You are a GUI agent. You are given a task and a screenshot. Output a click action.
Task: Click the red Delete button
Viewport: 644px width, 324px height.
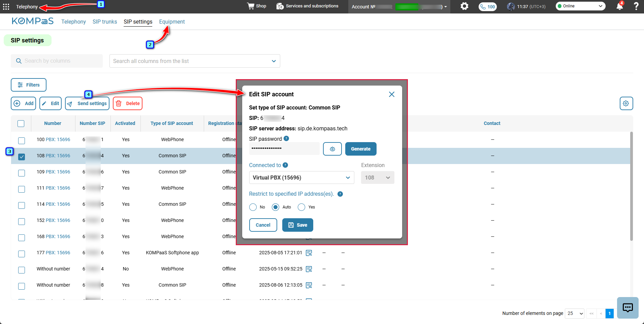[128, 103]
